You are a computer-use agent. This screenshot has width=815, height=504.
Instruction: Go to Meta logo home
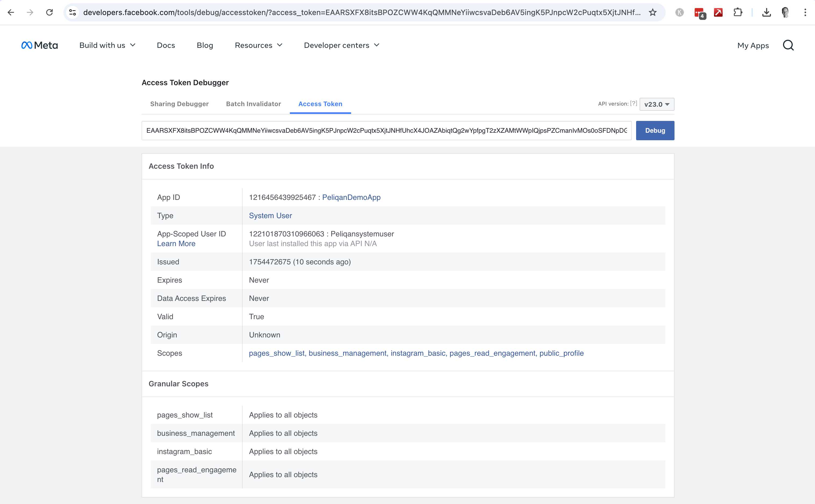[x=39, y=45]
